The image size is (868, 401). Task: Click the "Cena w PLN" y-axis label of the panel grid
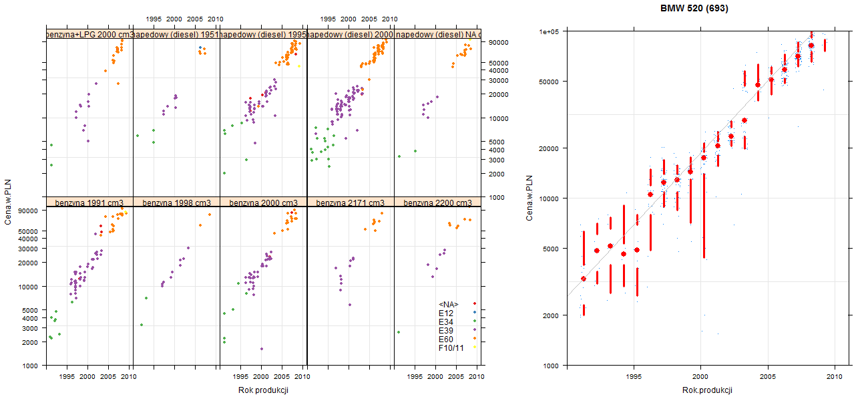[x=8, y=202]
